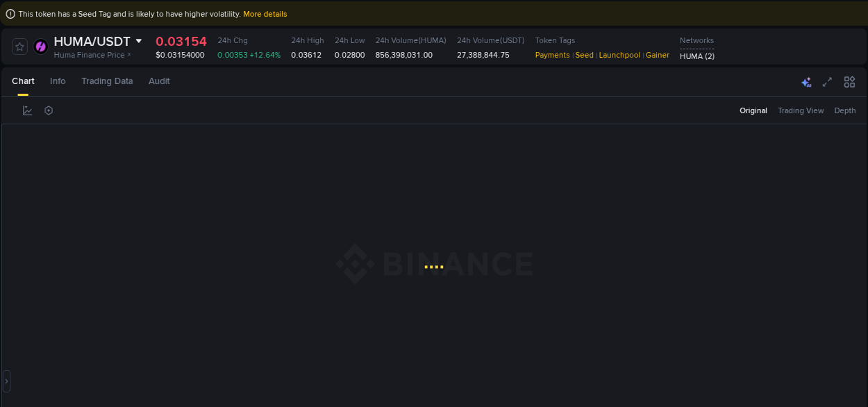Viewport: 868px width, 407px height.
Task: Favorite HUMA/USDT with the star toggle
Action: tap(19, 46)
